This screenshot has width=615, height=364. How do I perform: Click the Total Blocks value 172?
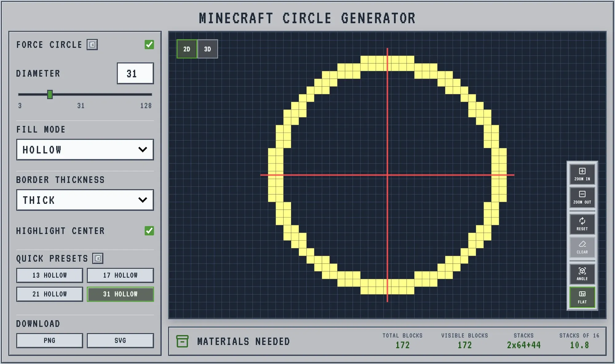click(403, 345)
